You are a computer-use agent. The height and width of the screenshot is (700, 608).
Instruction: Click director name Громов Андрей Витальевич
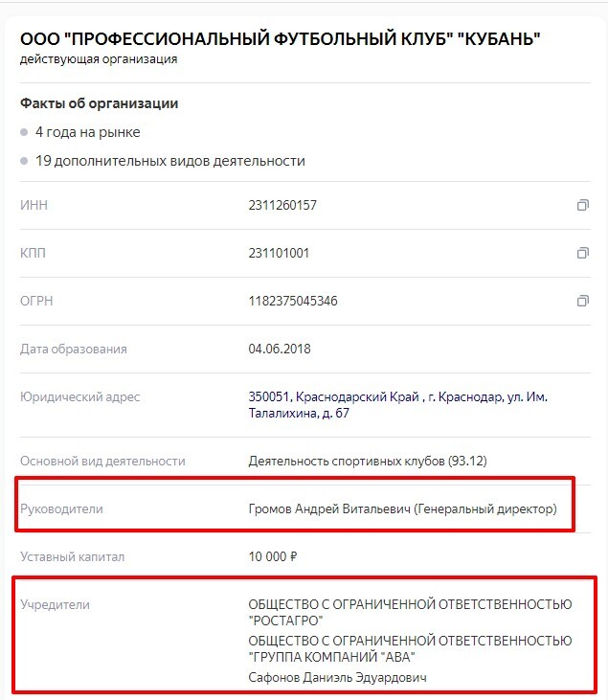[x=329, y=508]
